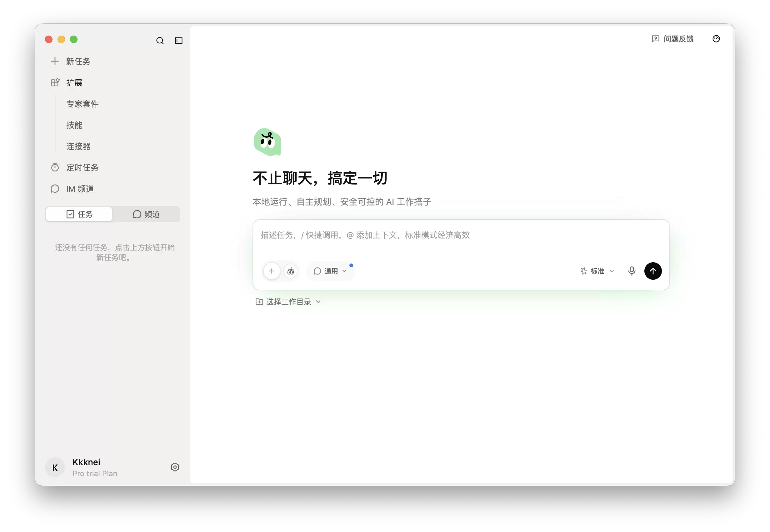The height and width of the screenshot is (532, 770).
Task: Click the macOS red close button
Action: pyautogui.click(x=49, y=39)
